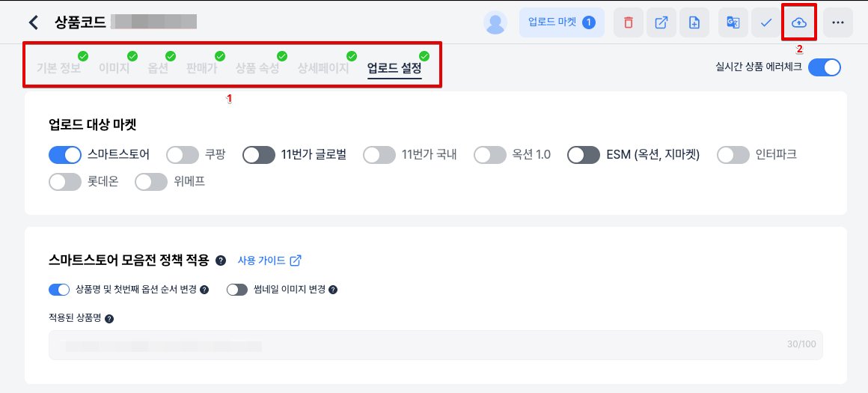The height and width of the screenshot is (393, 868).
Task: Toggle off the 스마트스토어 market switch
Action: (x=65, y=155)
